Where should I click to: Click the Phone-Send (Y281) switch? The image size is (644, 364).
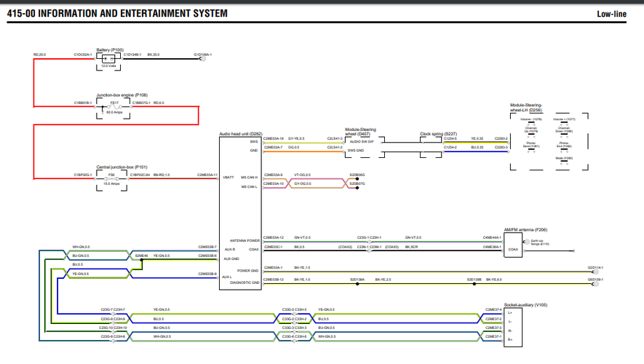(531, 151)
